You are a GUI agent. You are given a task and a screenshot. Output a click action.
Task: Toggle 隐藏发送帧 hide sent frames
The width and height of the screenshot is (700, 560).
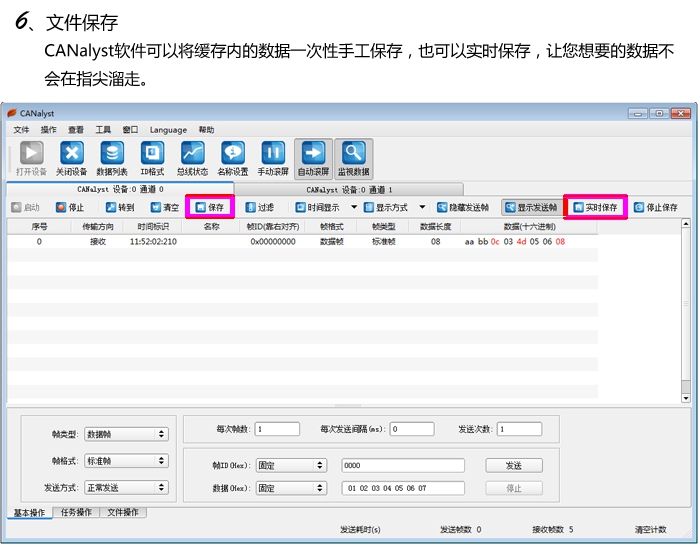[x=456, y=208]
